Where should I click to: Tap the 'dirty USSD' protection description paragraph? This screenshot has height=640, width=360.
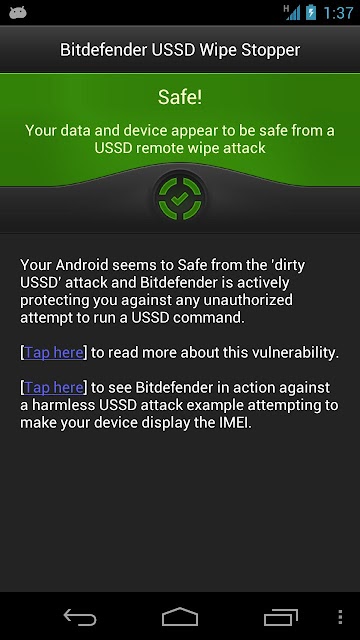pos(162,291)
